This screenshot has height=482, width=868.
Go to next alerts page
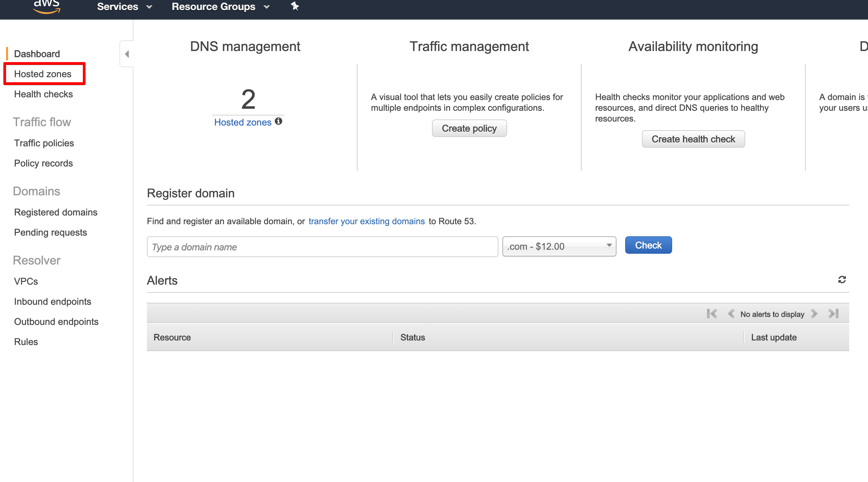coord(814,314)
